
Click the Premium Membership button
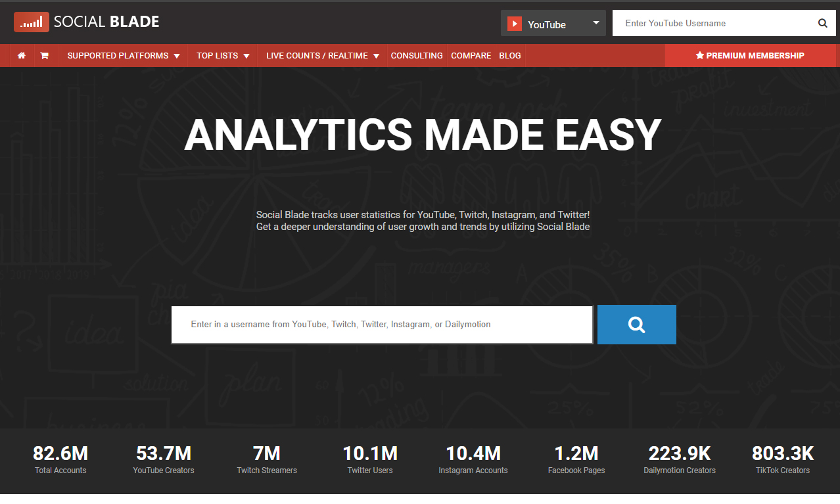750,56
